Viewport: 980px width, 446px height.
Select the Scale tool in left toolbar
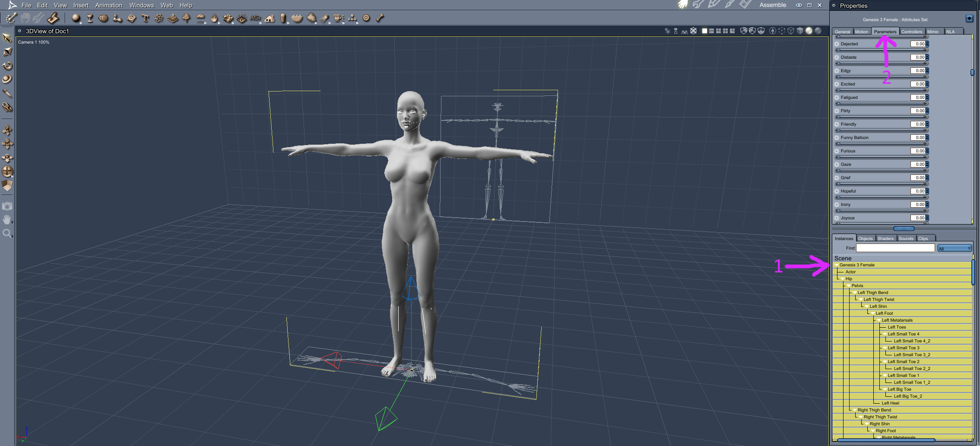pyautogui.click(x=7, y=52)
